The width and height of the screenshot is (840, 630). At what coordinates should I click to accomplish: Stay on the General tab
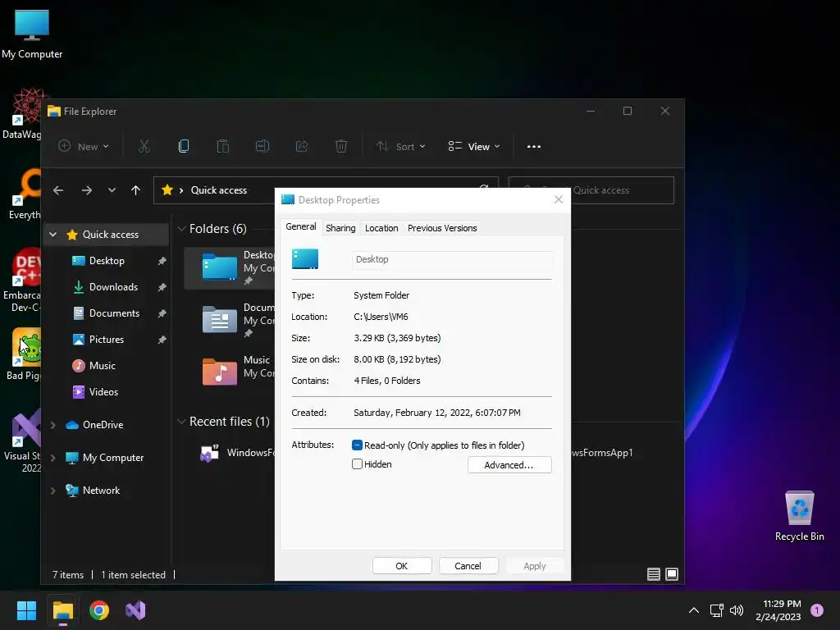tap(300, 226)
